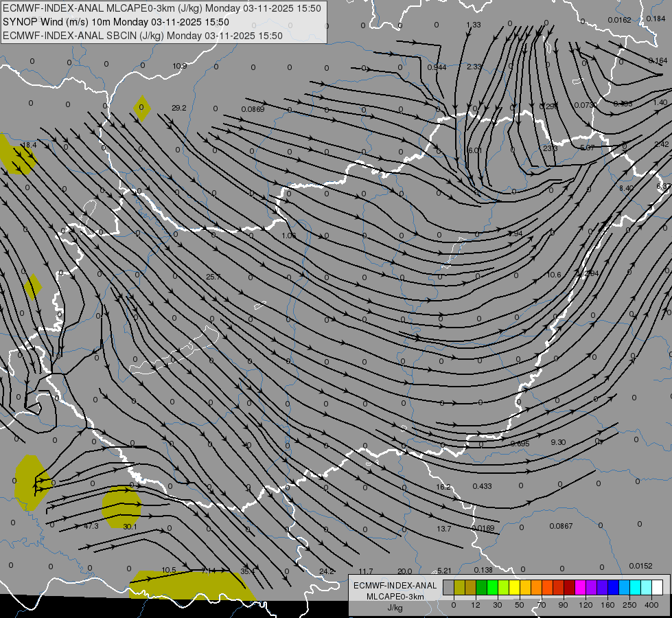
Task: Click the map value 0.138
Action: [483, 570]
